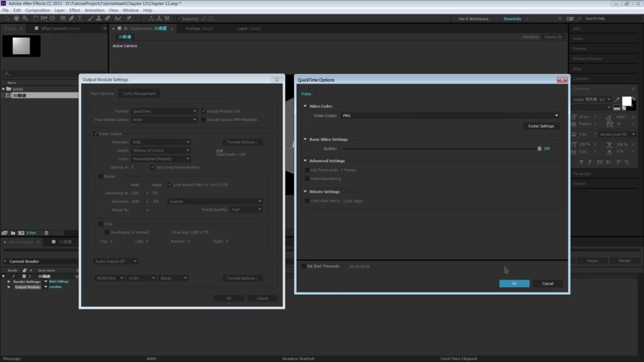Confirm QuickTime Options with OK
644x362 pixels.
[514, 283]
